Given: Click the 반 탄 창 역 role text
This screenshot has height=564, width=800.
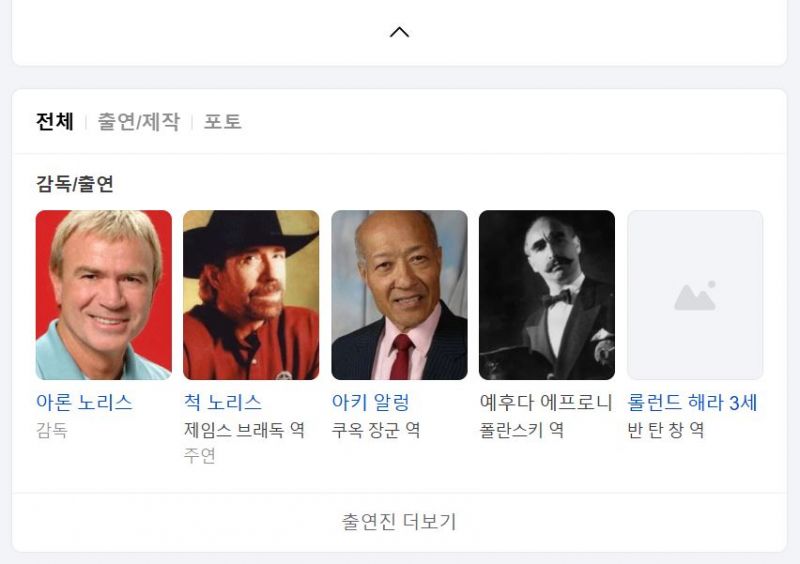Looking at the screenshot, I should click(x=666, y=430).
